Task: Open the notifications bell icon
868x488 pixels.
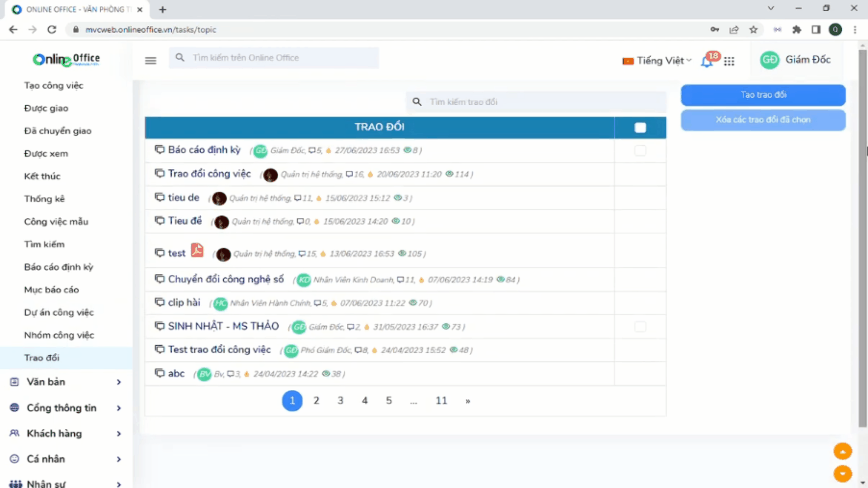Action: click(707, 61)
